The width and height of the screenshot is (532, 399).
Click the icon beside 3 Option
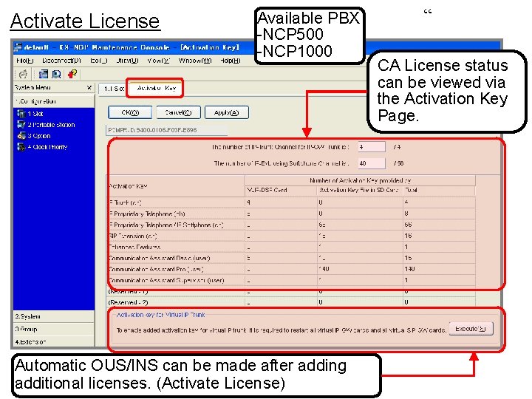click(21, 136)
